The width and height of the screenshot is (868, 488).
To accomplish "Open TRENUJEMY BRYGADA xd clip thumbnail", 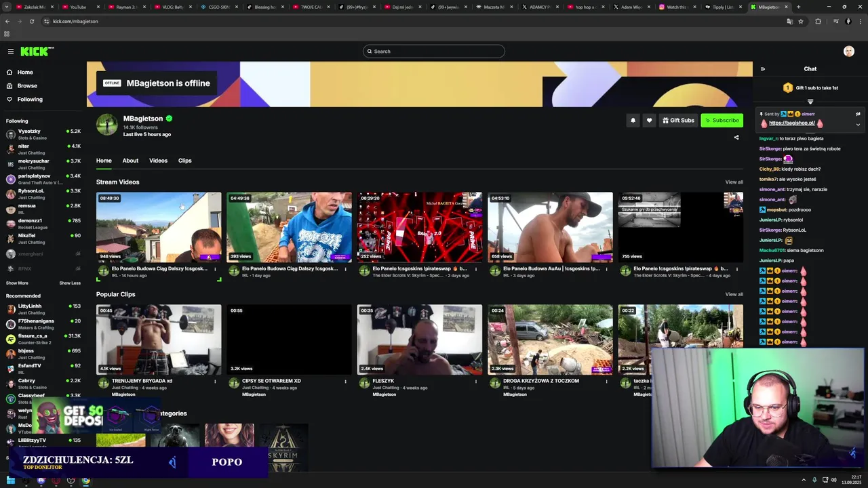I will click(x=159, y=340).
